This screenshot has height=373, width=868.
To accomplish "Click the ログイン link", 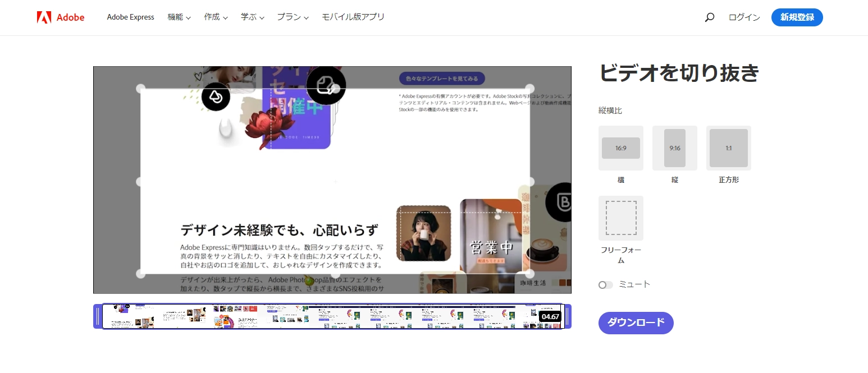I will point(744,17).
